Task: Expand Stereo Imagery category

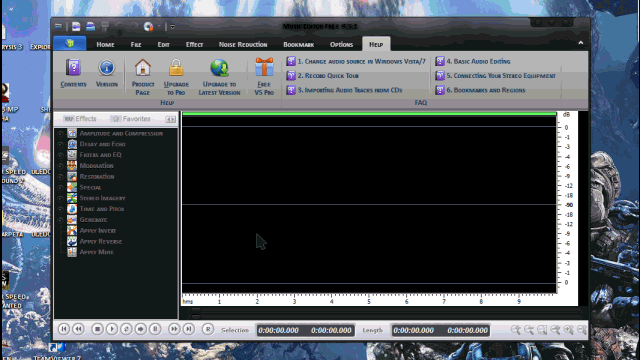Action: (60, 198)
